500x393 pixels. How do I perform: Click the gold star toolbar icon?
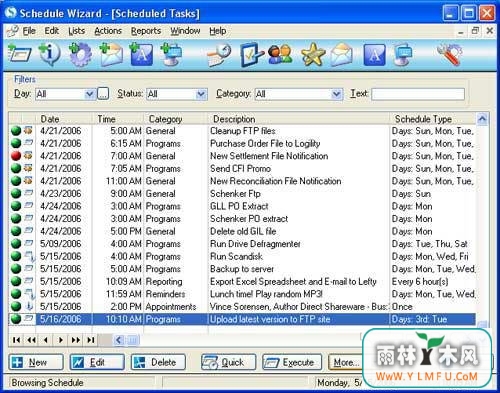coord(313,54)
